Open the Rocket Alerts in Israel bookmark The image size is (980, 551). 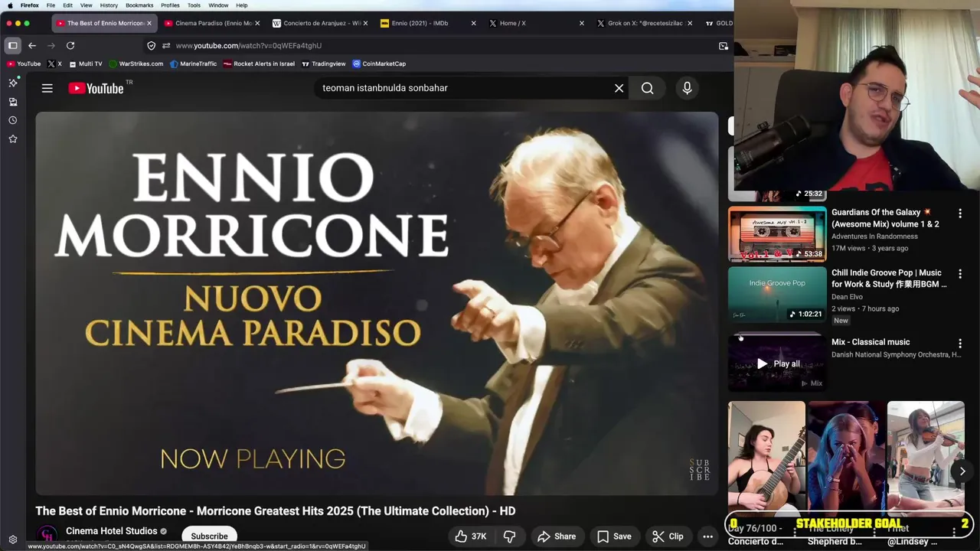[x=259, y=64]
